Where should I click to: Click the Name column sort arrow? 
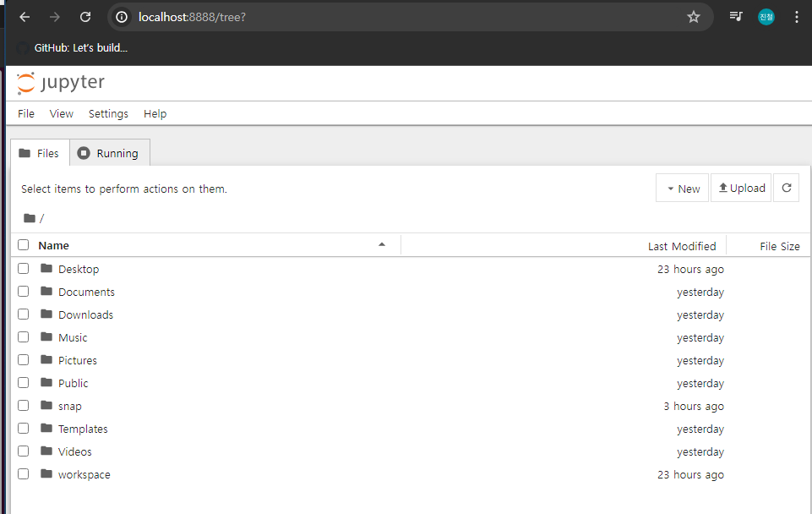point(382,244)
